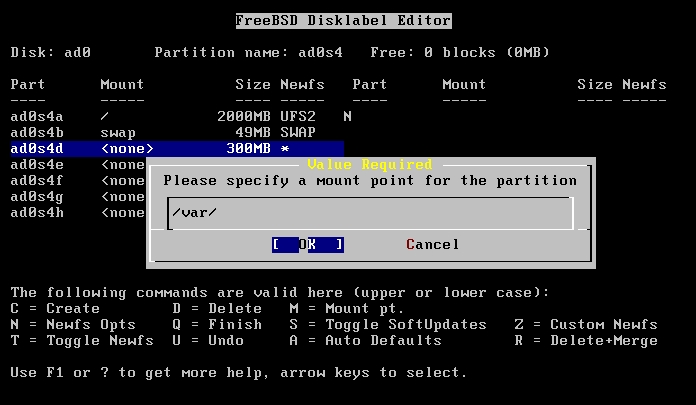
Task: Click the 'R = Delete+Merge' command
Action: click(x=586, y=341)
